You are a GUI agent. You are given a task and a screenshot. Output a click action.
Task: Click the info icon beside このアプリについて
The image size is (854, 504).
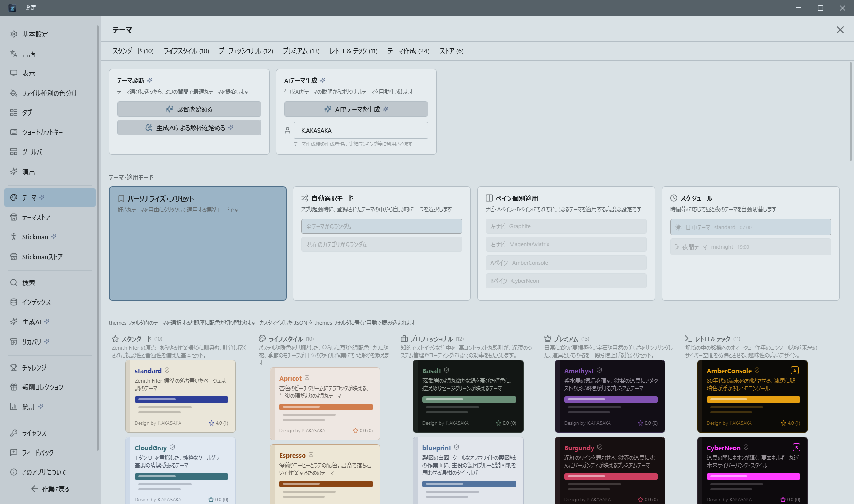tap(14, 472)
